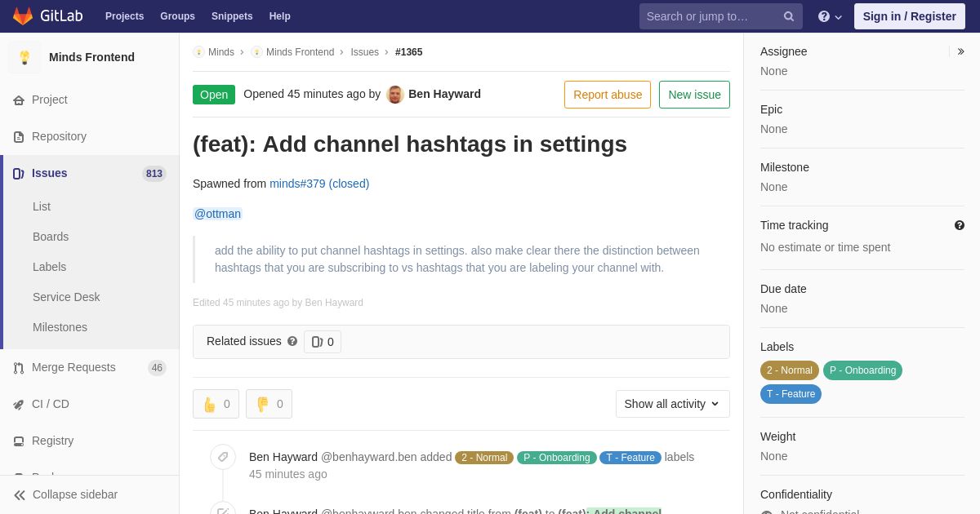Viewport: 980px width, 514px height.
Task: Toggle thumbs up reaction
Action: [x=216, y=404]
